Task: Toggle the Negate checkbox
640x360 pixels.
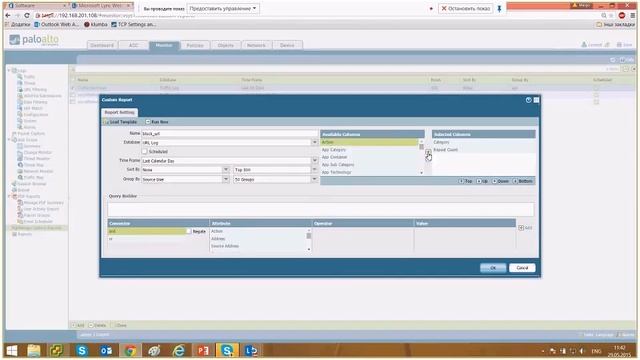Action: tap(189, 231)
